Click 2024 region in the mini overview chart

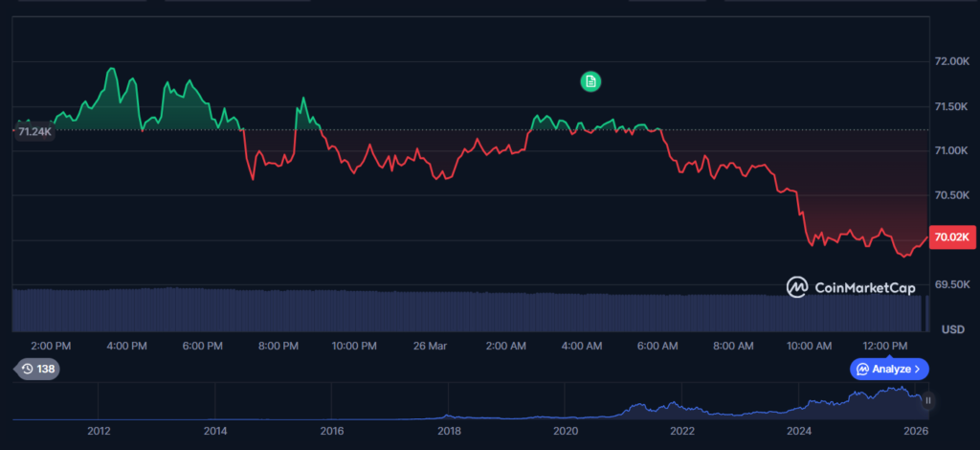pos(799,407)
